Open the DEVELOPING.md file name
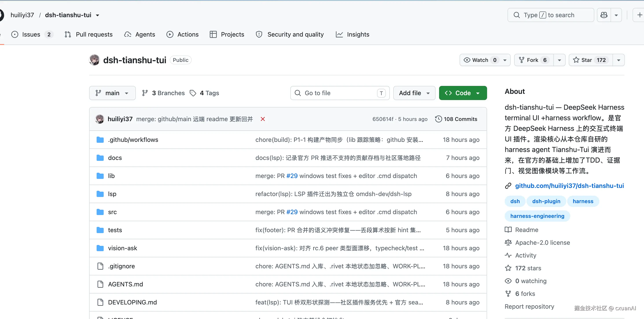644x319 pixels. (x=132, y=302)
